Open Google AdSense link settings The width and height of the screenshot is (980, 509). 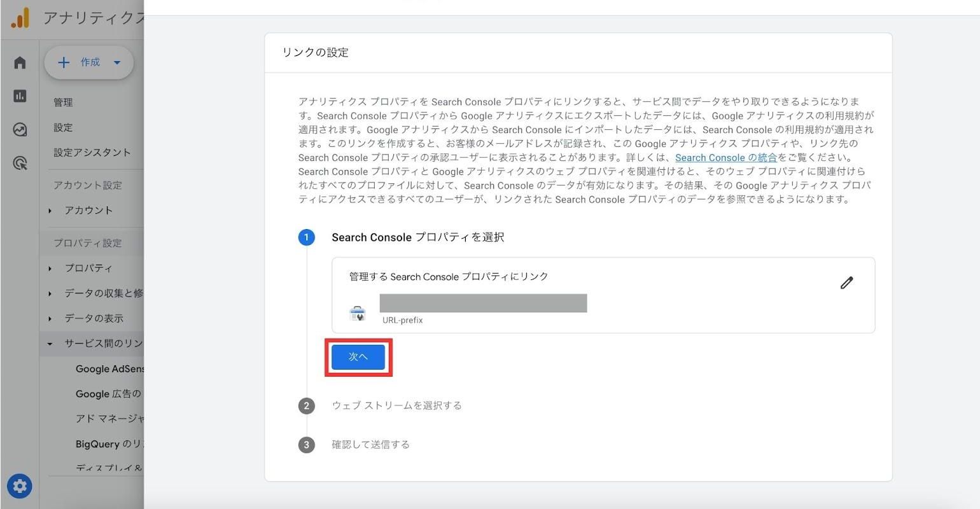(x=109, y=369)
